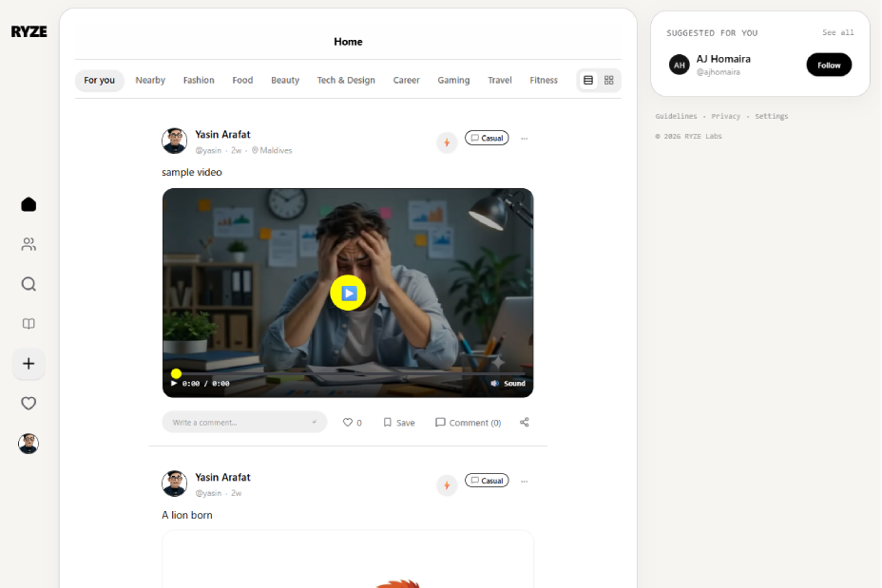Open profile avatar in the sidebar
The image size is (882, 588).
coord(29,444)
